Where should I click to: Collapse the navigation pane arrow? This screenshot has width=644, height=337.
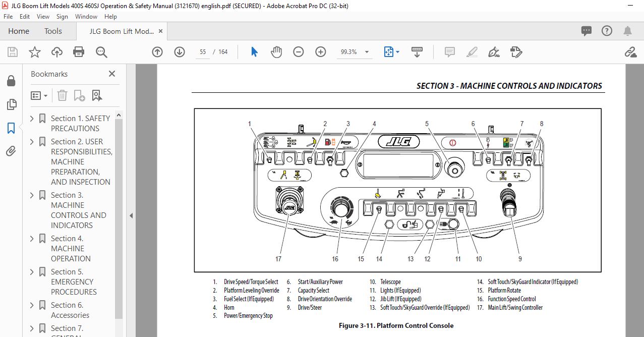click(131, 215)
